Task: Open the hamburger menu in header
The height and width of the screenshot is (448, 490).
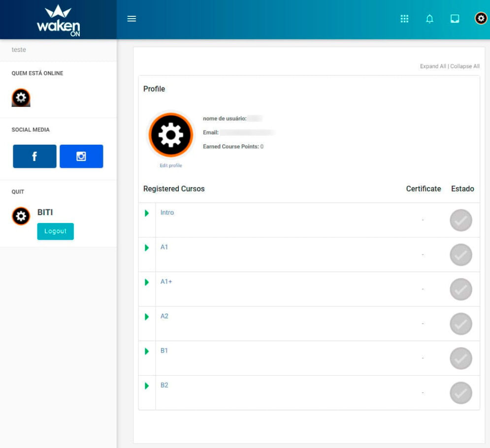Action: click(131, 19)
